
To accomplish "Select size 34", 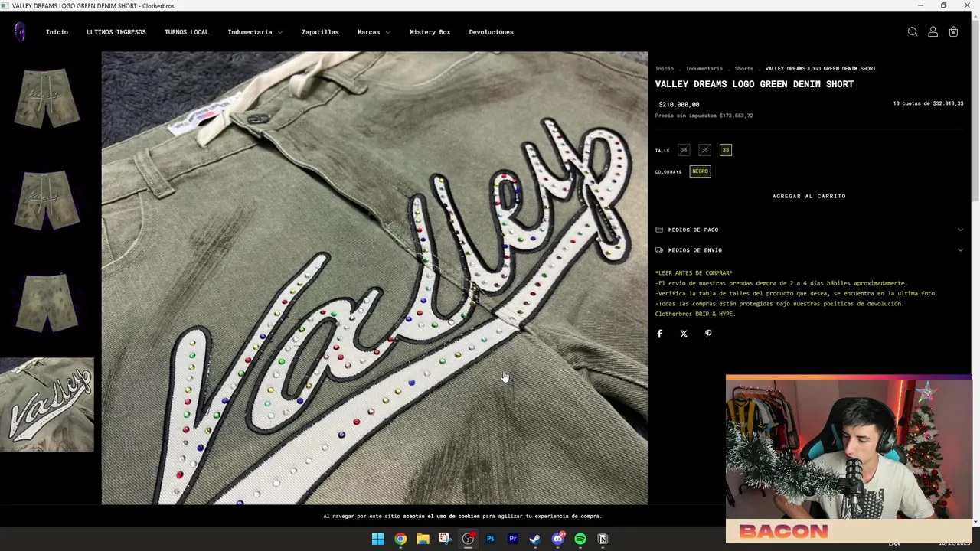I will pos(684,150).
